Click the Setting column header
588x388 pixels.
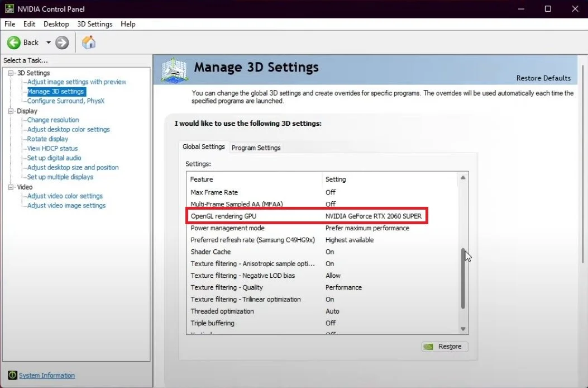[390, 179]
